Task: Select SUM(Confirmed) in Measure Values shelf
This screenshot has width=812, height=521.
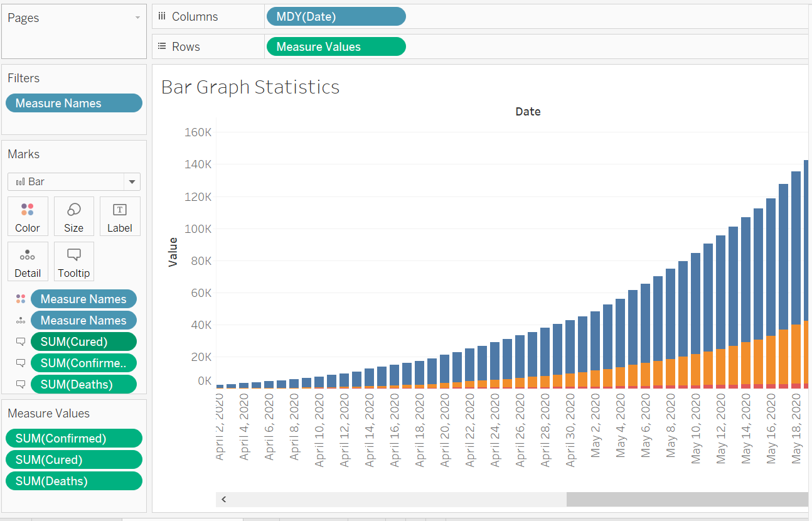Action: [74, 439]
